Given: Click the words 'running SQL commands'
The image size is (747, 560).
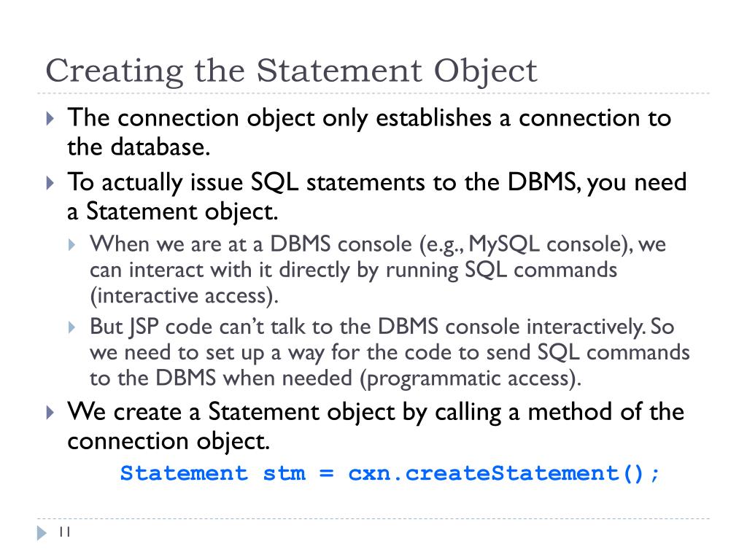Looking at the screenshot, I should point(501,270).
